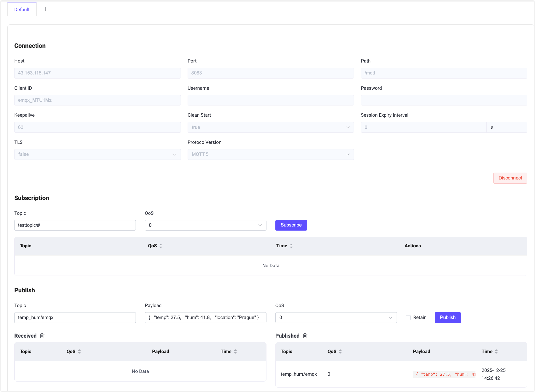
Task: Click the publish Payload input field
Action: pos(205,318)
